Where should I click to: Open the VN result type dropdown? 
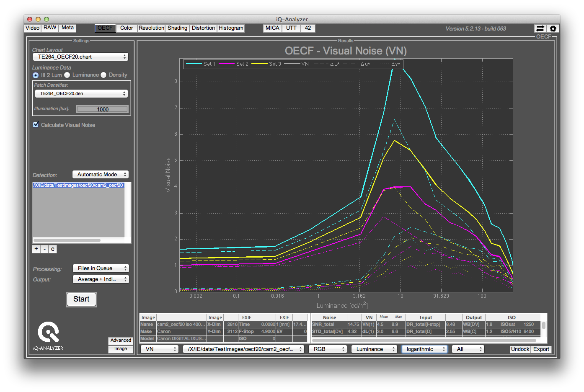click(x=160, y=349)
